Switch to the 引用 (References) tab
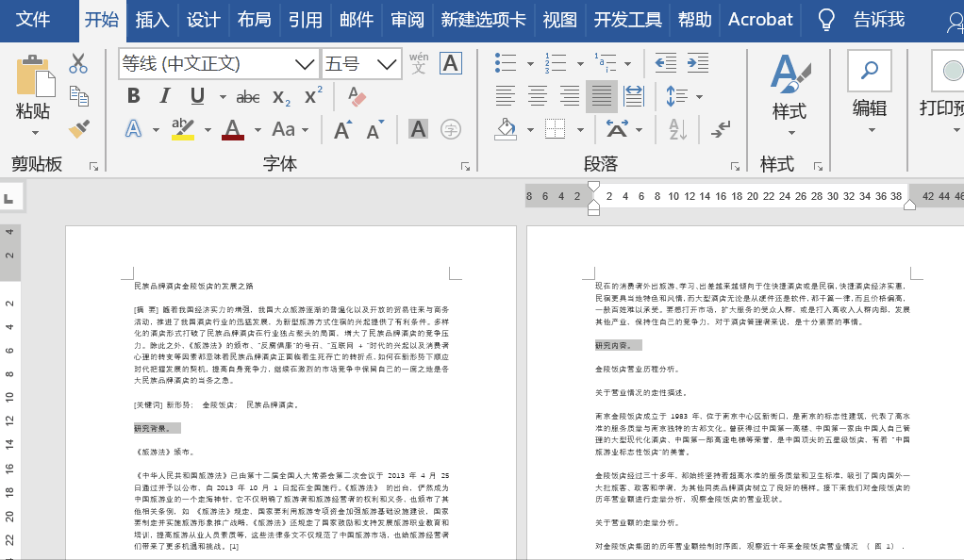Image resolution: width=964 pixels, height=560 pixels. coord(305,20)
